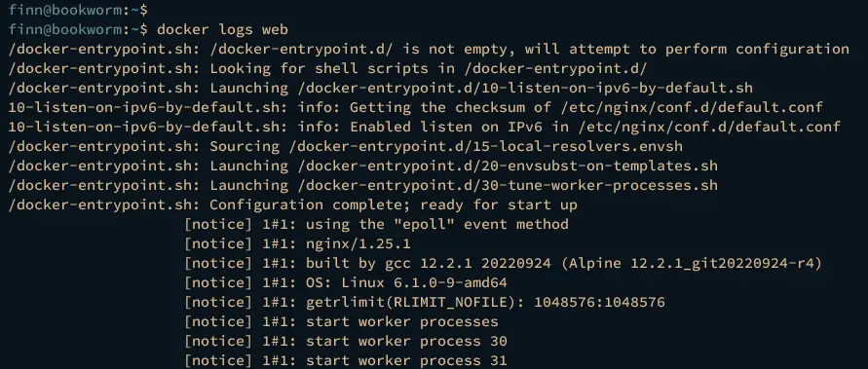The height and width of the screenshot is (369, 868).
Task: Click the 'Alpine 12.2.1_git20220924-r4' text in parentheses
Action: coord(693,263)
